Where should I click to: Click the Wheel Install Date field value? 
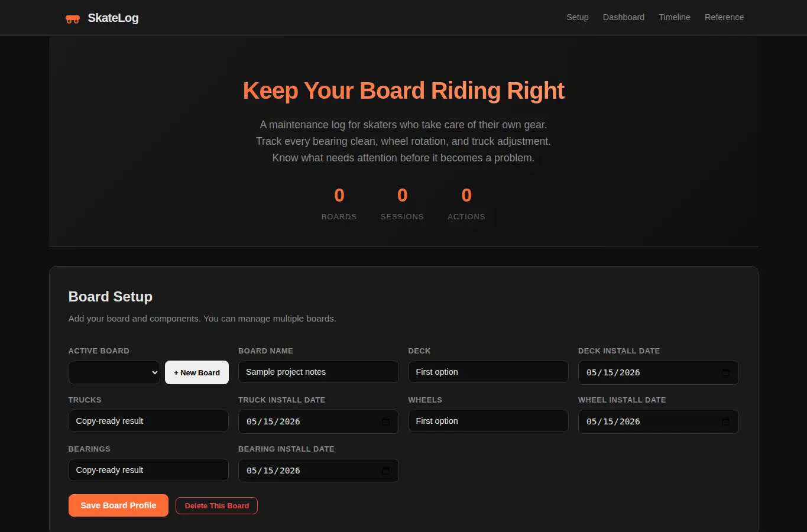pos(613,421)
